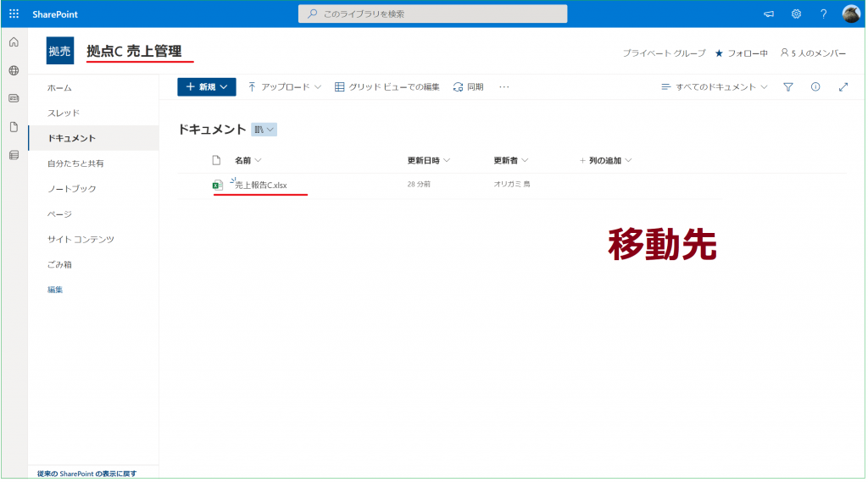Click the filter funnel icon
868x482 pixels.
[787, 86]
